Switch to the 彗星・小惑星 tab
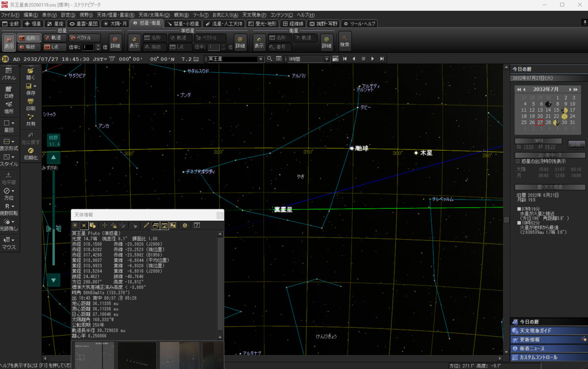The width and height of the screenshot is (588, 369). point(184,23)
